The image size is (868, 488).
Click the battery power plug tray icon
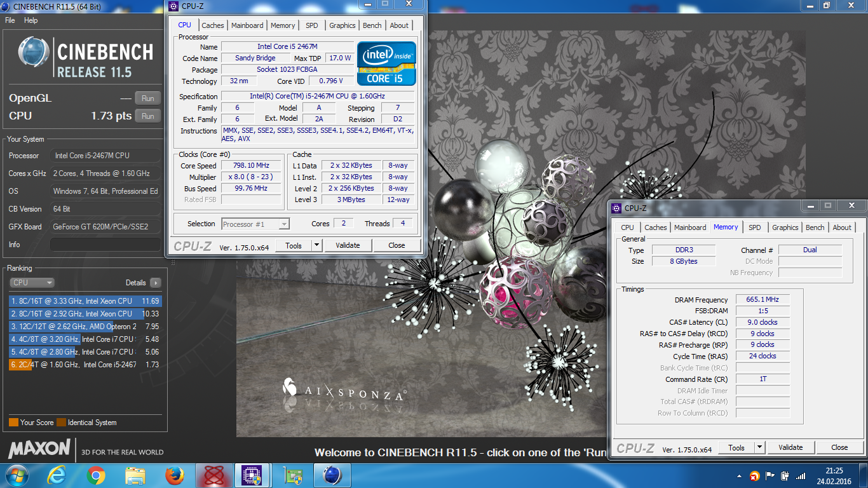pyautogui.click(x=785, y=476)
